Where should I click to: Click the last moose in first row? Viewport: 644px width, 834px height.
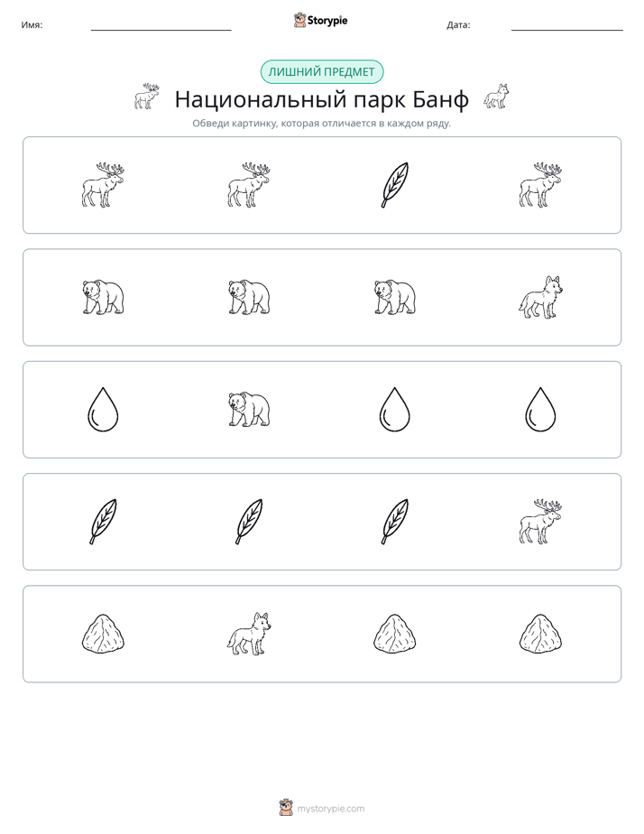tap(540, 184)
